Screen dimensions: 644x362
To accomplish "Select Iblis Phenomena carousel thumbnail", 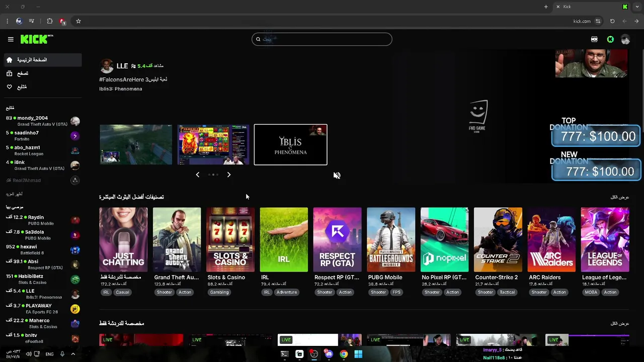I will tap(290, 145).
